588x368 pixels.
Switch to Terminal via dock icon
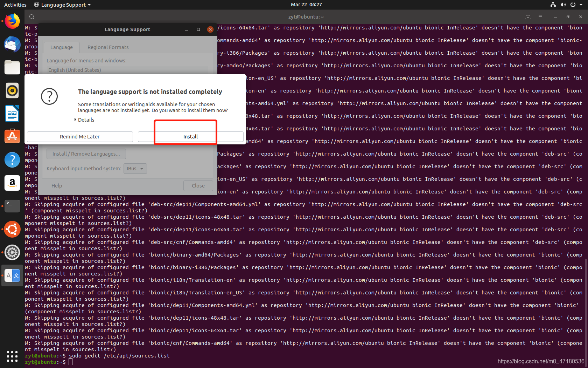pos(12,206)
